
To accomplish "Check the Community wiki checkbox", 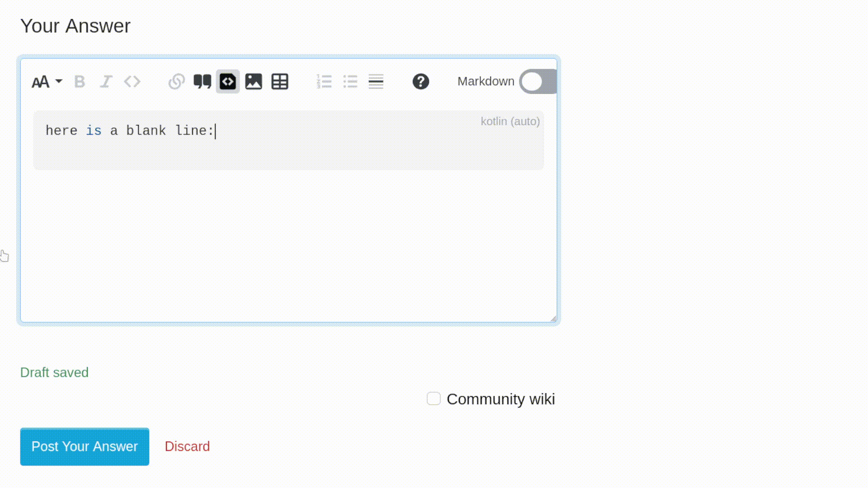I will pyautogui.click(x=434, y=399).
